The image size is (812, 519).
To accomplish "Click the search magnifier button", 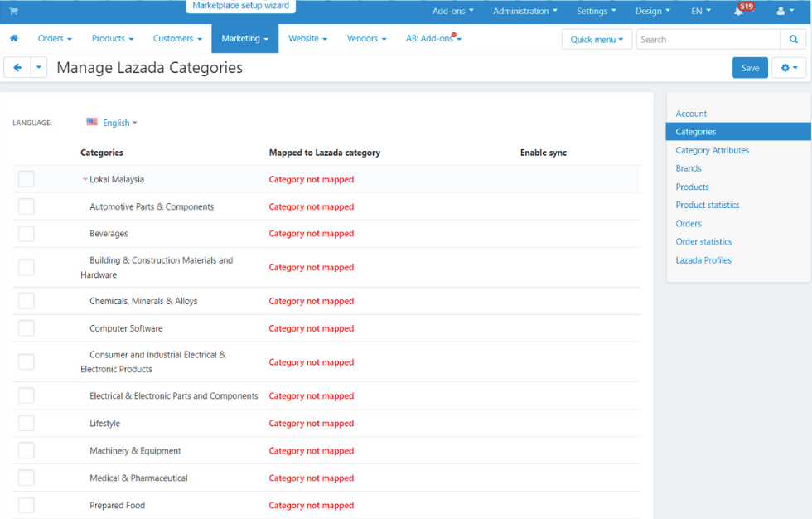I will 794,39.
